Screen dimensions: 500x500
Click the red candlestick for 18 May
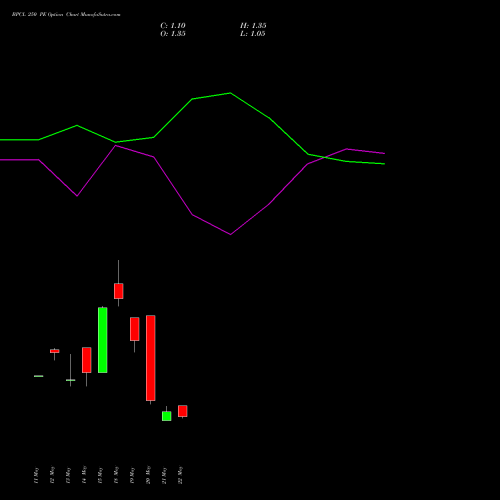(119, 291)
